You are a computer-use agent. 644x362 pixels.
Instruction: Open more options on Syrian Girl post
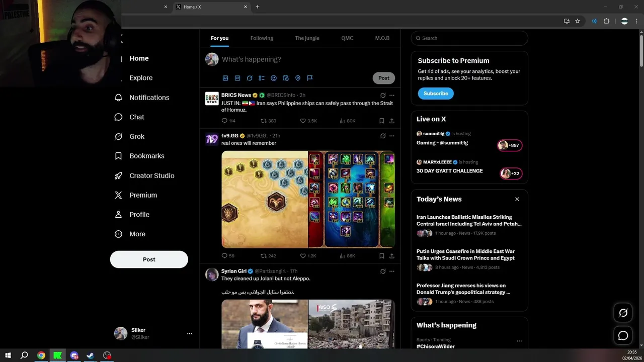pyautogui.click(x=392, y=271)
